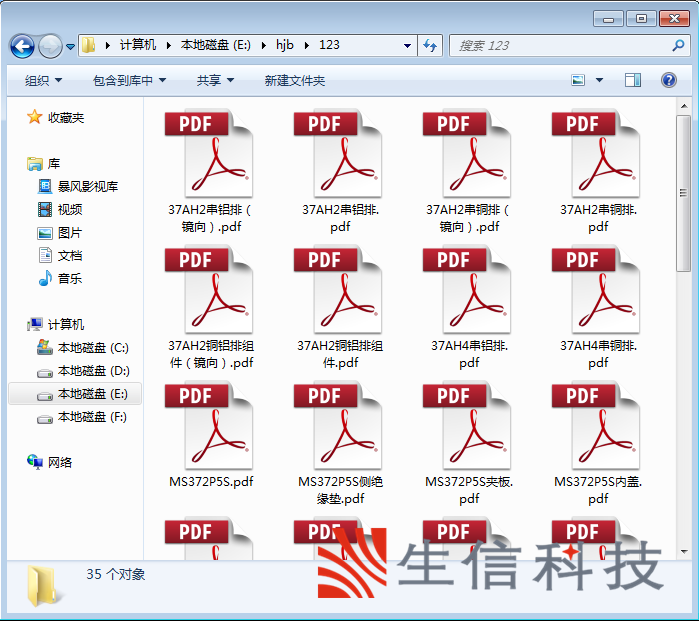Open the recent locations dropdown arrow
The width and height of the screenshot is (699, 621).
click(70, 46)
